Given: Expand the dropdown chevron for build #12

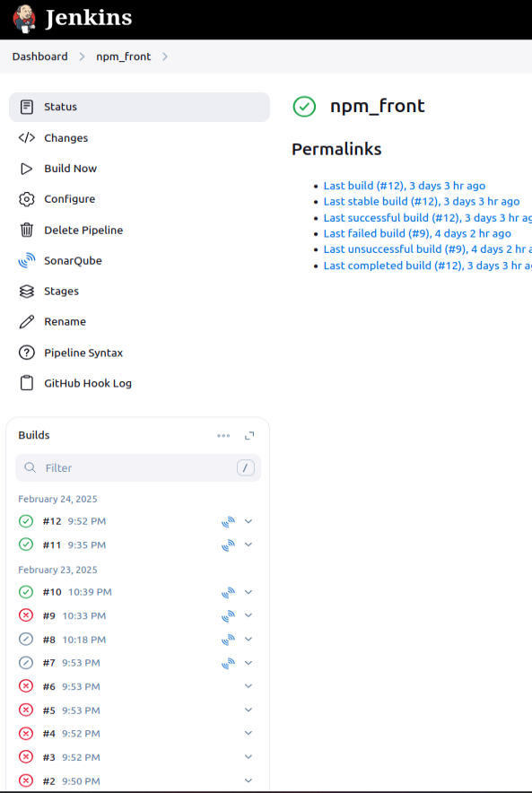Looking at the screenshot, I should tap(249, 521).
